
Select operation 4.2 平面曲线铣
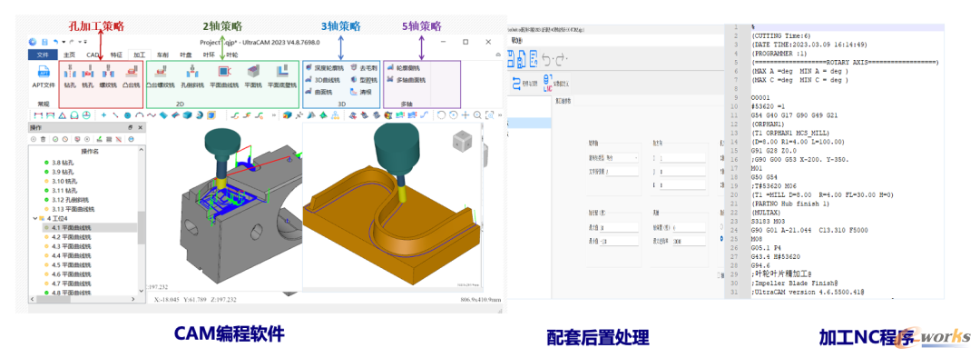(68, 237)
